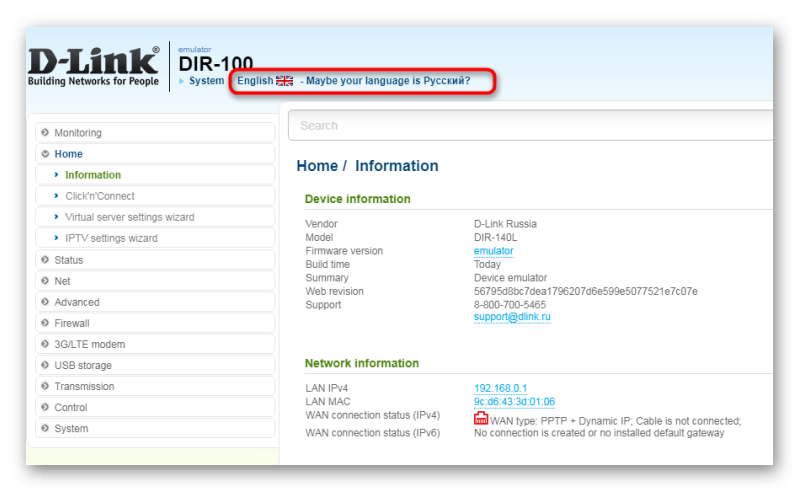Click the UK flag language icon
This screenshot has height=492, width=800.
[x=284, y=81]
